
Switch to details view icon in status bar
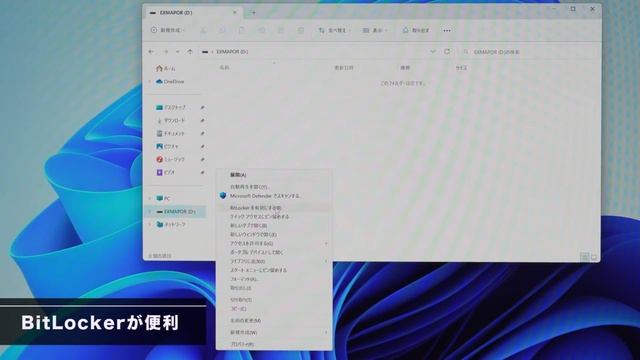[584, 257]
